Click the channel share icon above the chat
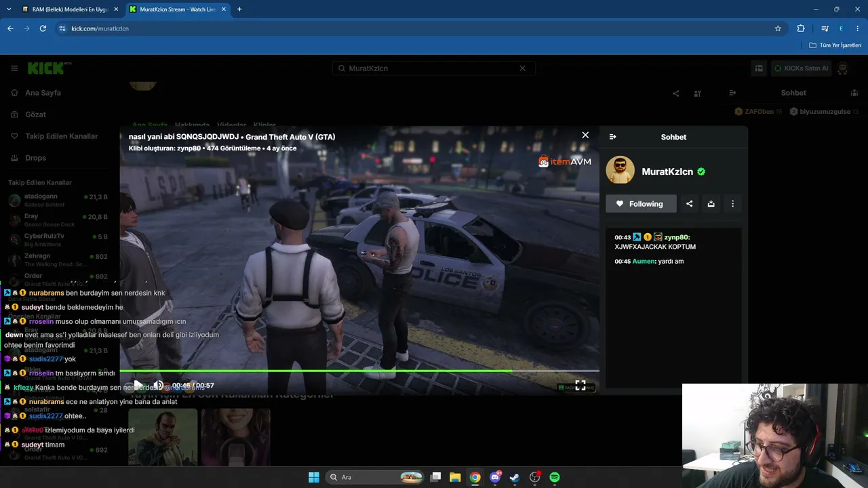 (675, 94)
